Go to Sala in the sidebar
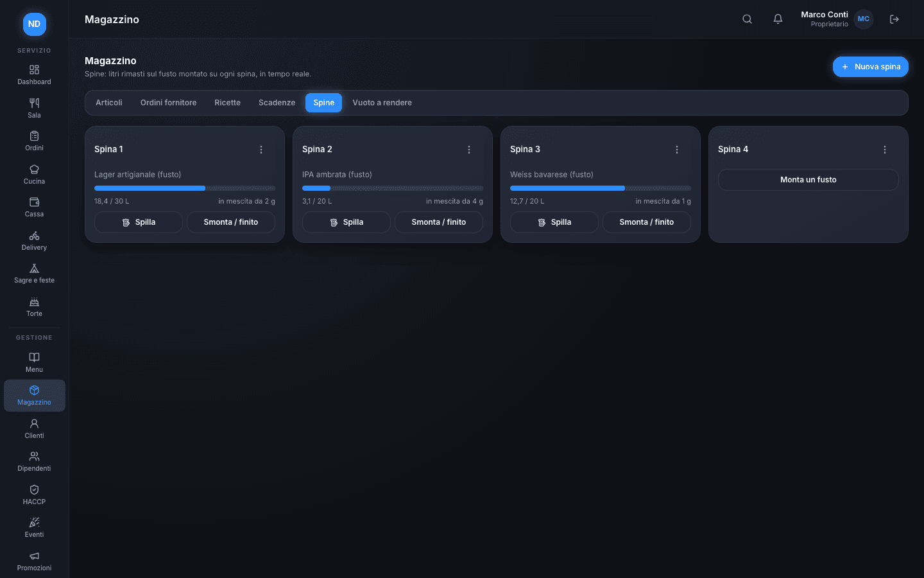This screenshot has width=924, height=578. (35, 108)
